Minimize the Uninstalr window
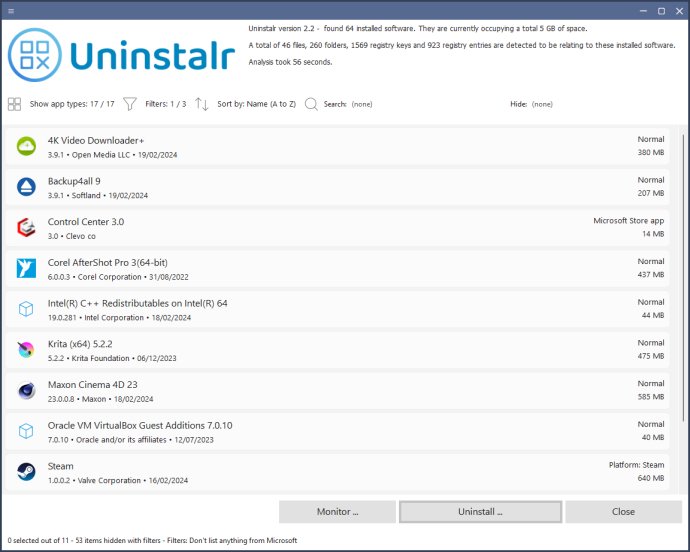 click(643, 11)
